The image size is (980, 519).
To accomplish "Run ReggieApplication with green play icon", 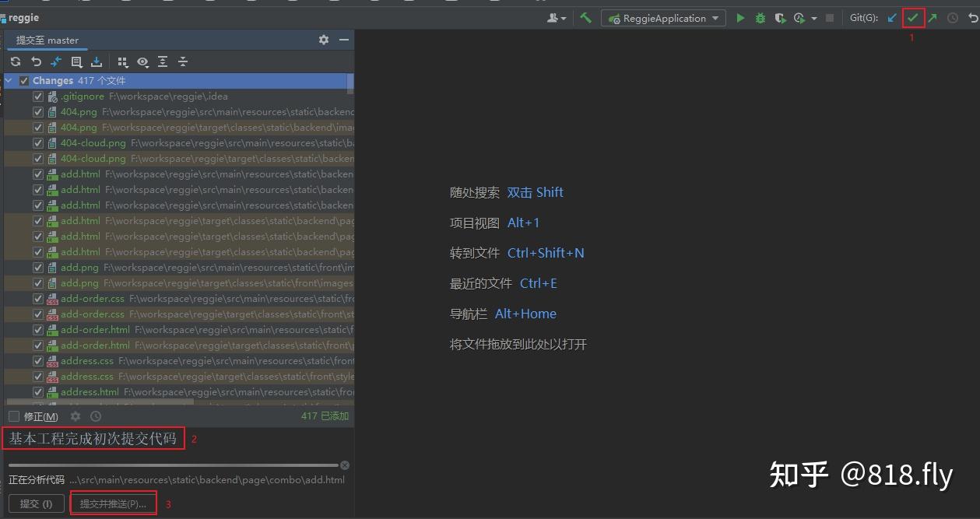I will coord(740,18).
